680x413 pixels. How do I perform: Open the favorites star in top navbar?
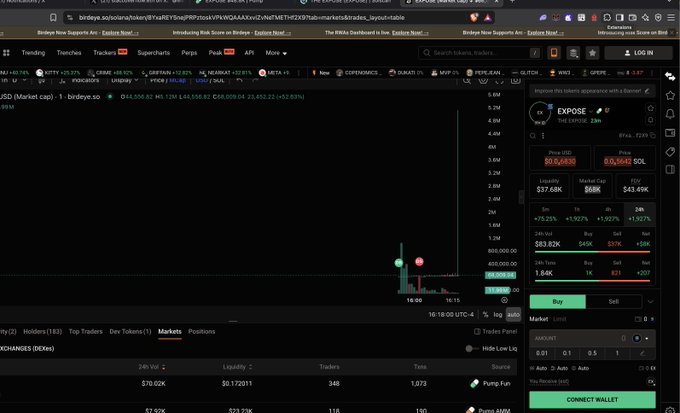(592, 52)
